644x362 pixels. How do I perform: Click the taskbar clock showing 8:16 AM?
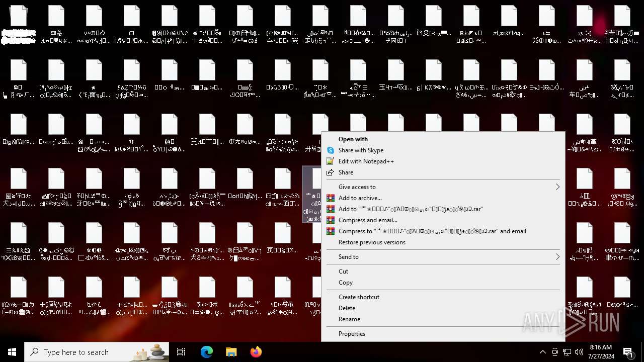pyautogui.click(x=601, y=352)
